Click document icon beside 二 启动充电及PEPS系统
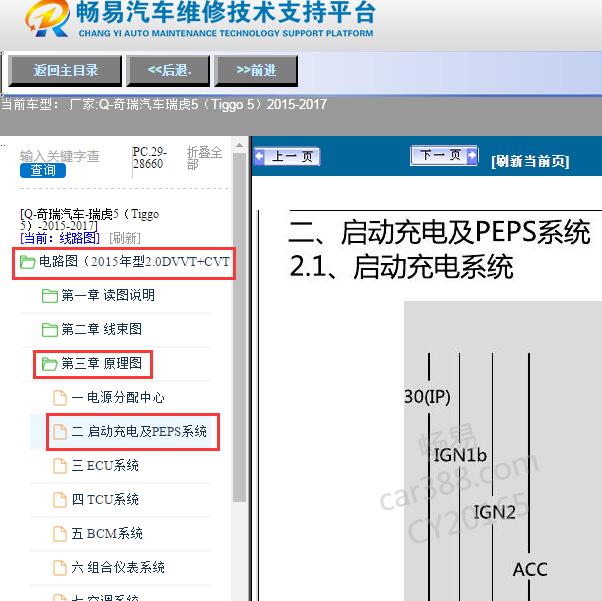 [60, 432]
